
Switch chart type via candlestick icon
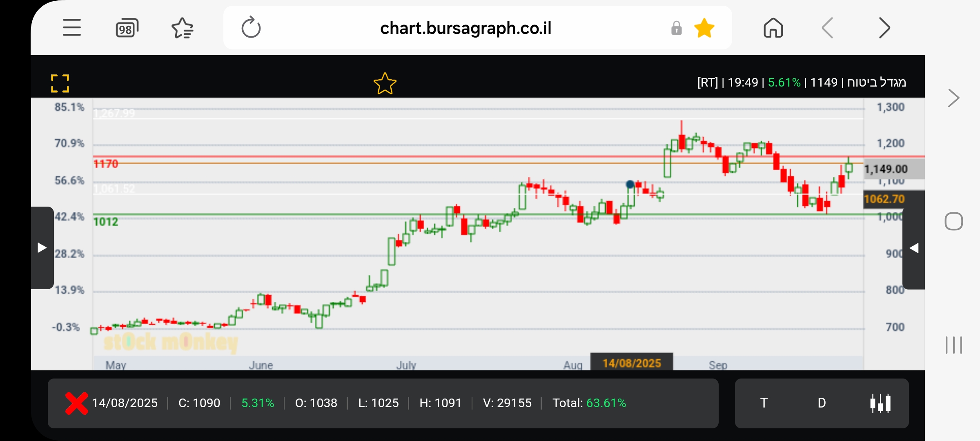880,403
